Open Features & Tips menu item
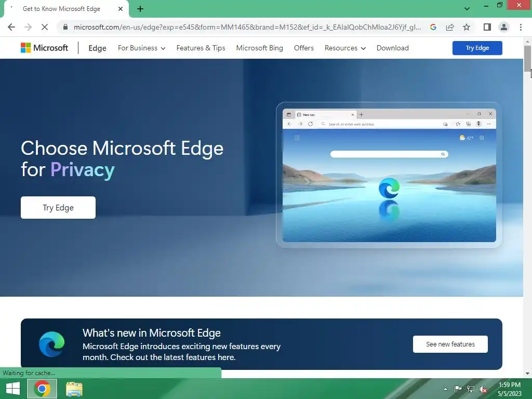This screenshot has width=532, height=399. coord(201,48)
